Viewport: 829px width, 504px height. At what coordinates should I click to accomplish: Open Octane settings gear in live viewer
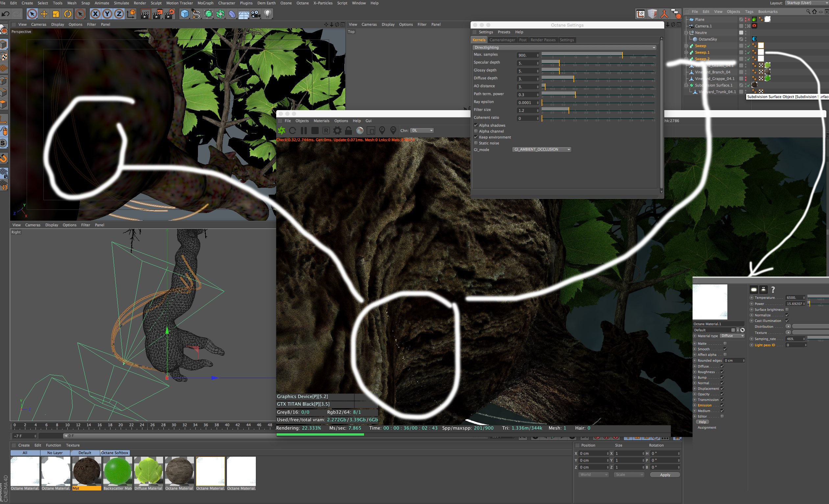pos(337,131)
